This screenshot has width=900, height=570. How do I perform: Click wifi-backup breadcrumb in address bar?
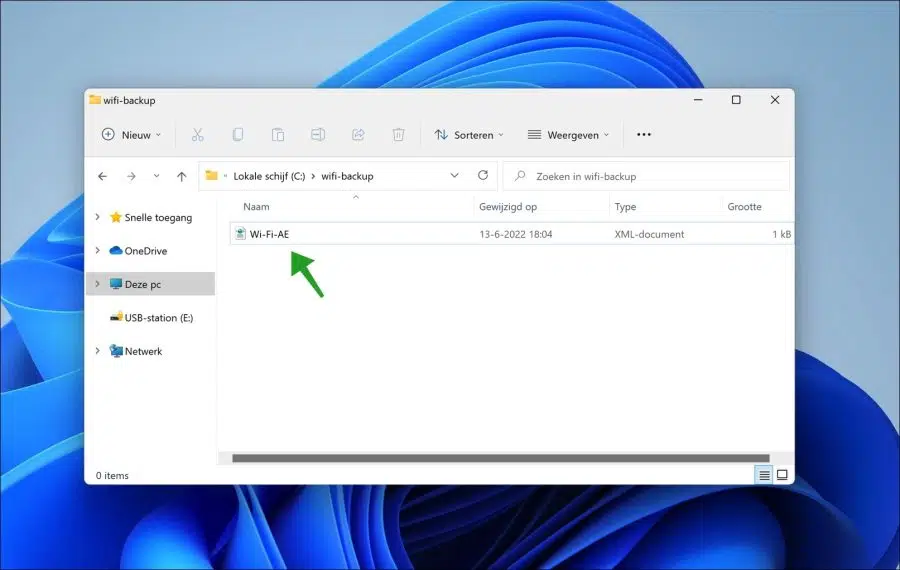coord(347,176)
